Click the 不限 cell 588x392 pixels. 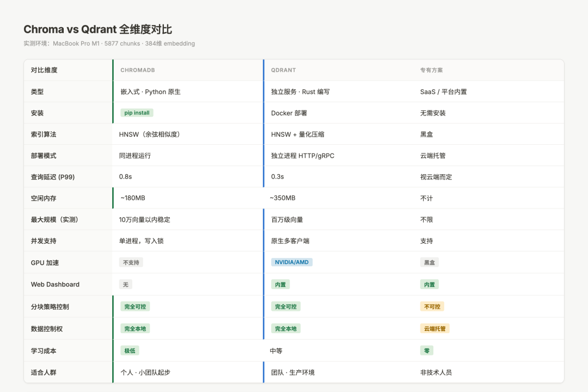pos(426,219)
